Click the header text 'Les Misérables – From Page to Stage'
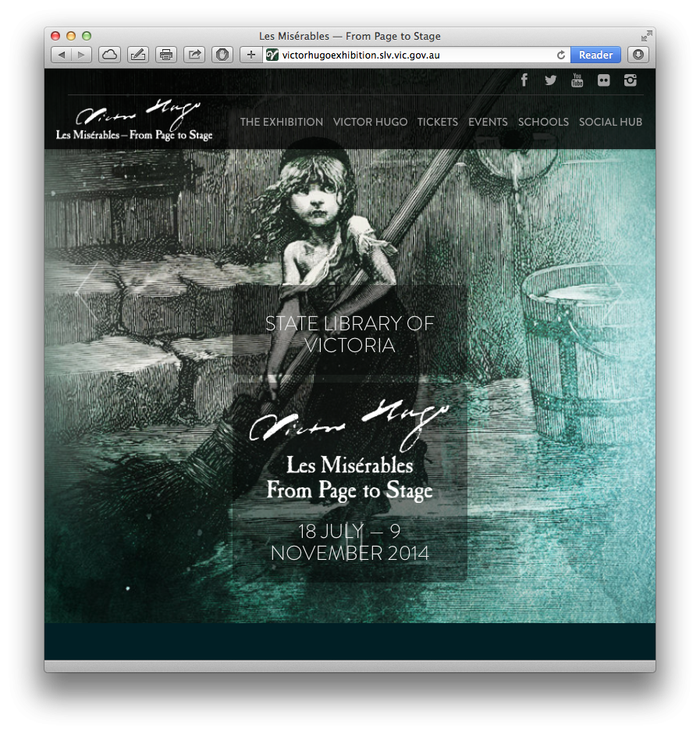700x734 pixels. pos(134,135)
